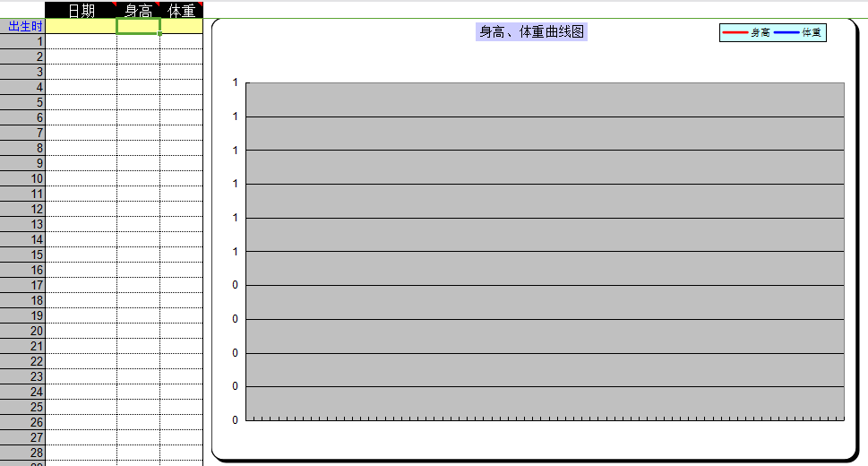Click the chart's vertical value axis labels
Viewport: 868px width, 466px height.
[x=236, y=252]
